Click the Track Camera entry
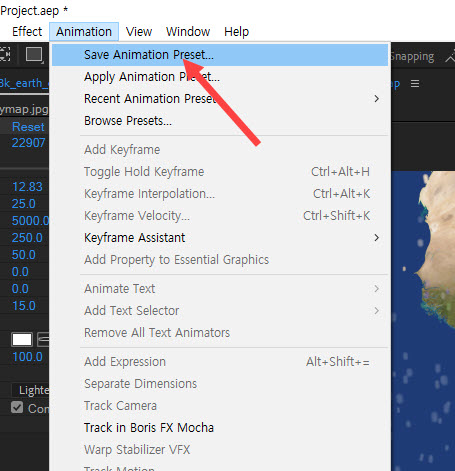The height and width of the screenshot is (471, 455). pos(220,406)
